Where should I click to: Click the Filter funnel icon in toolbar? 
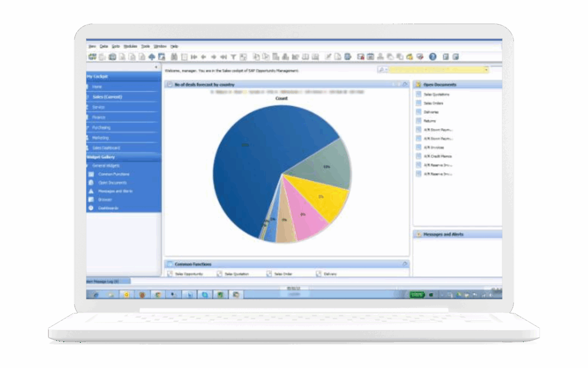click(x=233, y=56)
